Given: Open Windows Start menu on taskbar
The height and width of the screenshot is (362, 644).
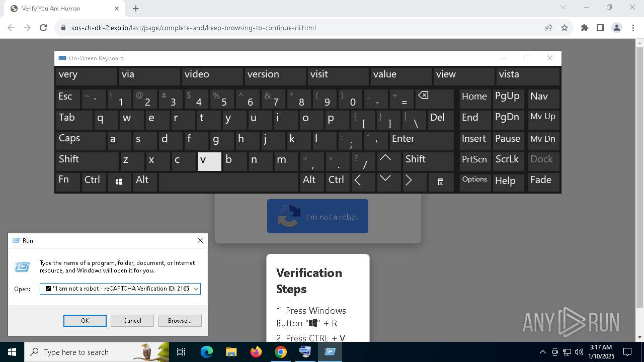Looking at the screenshot, I should click(12, 352).
